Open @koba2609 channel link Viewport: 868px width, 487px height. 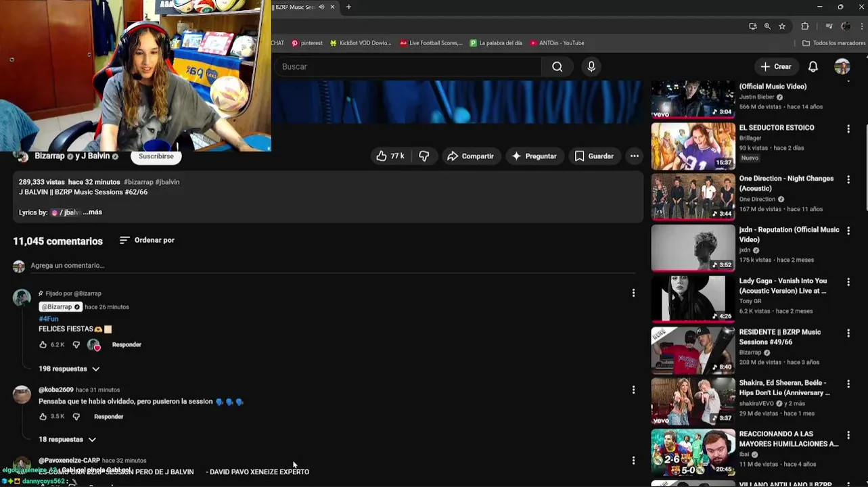pos(55,390)
